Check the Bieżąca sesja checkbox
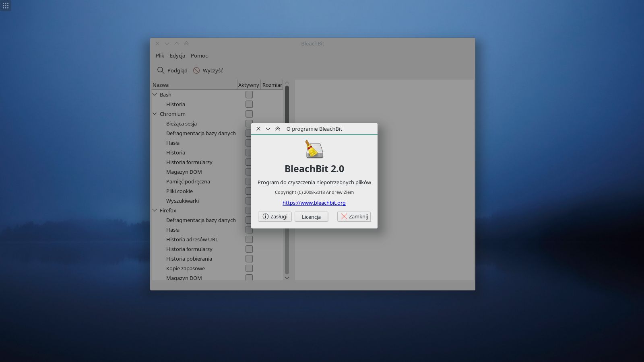644x362 pixels. [248, 123]
